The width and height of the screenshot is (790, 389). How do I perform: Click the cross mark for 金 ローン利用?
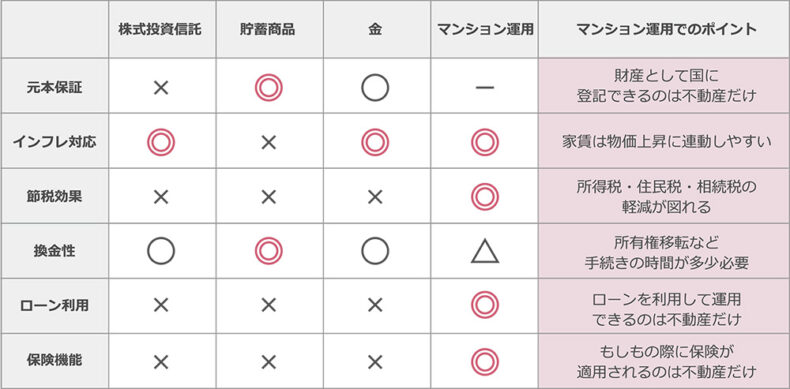coord(375,305)
